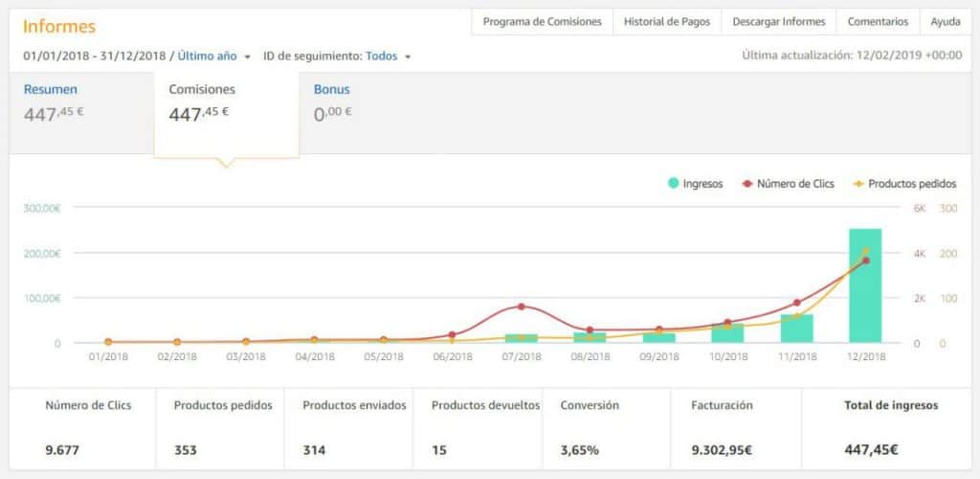
Task: Open the Último año date range dropdown
Action: coord(207,56)
